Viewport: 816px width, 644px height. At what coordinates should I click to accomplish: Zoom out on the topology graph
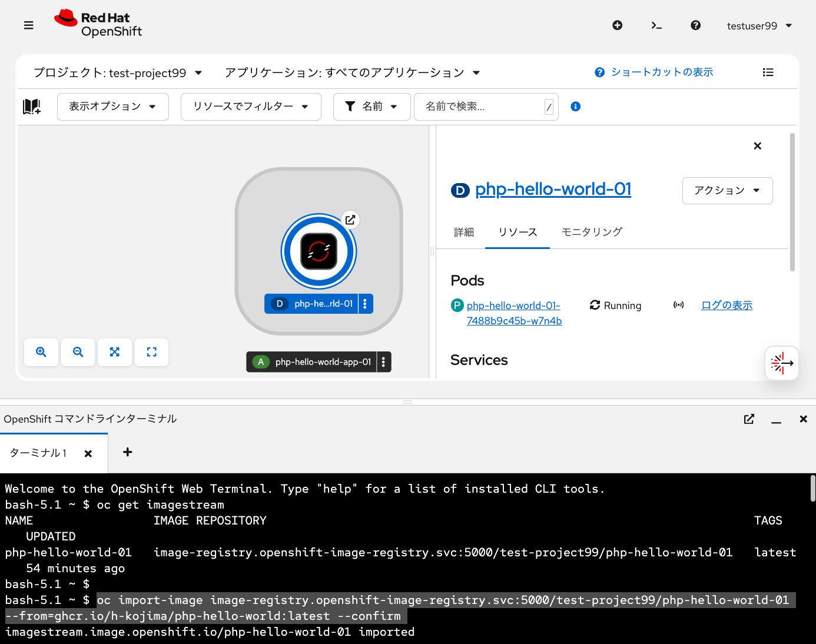(x=78, y=352)
